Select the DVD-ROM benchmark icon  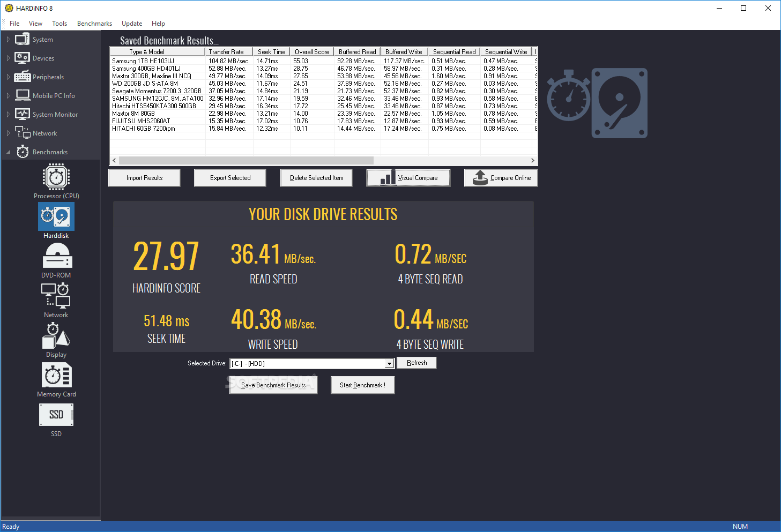[57, 256]
